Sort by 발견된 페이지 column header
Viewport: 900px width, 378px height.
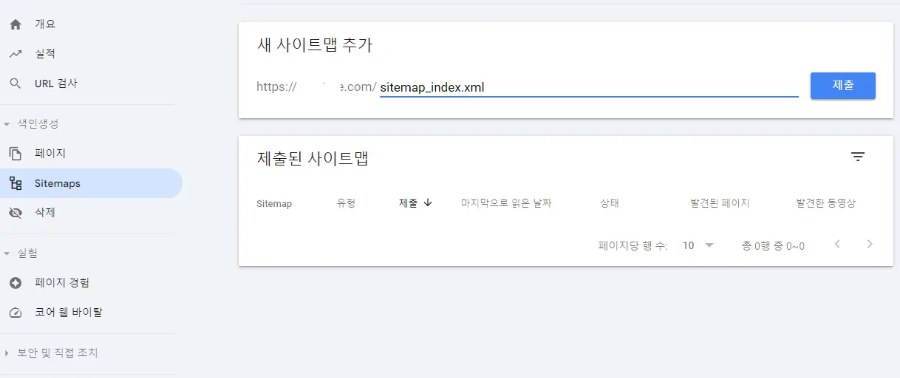coord(720,204)
